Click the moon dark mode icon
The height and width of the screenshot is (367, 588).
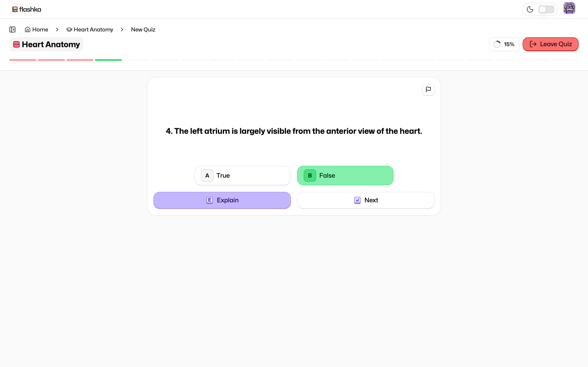(530, 10)
